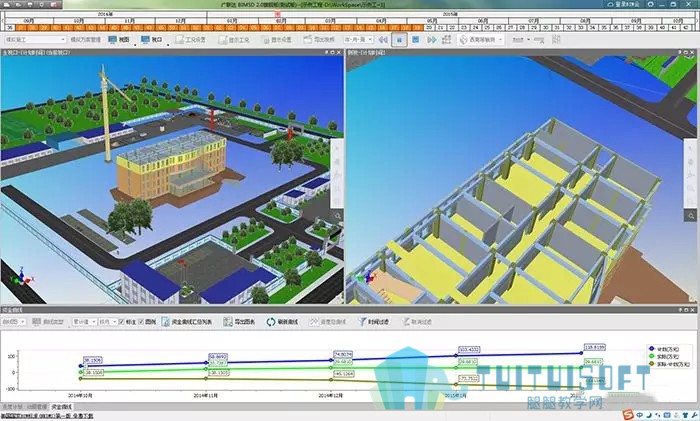The width and height of the screenshot is (700, 421).
Task: Click the 导出视频 (export video) item
Action: tap(319, 40)
